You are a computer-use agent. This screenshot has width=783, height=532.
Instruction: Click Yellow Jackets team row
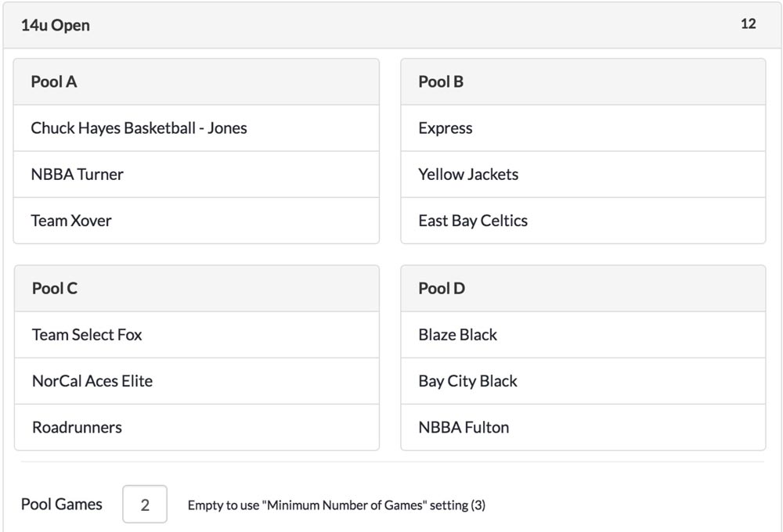click(468, 174)
